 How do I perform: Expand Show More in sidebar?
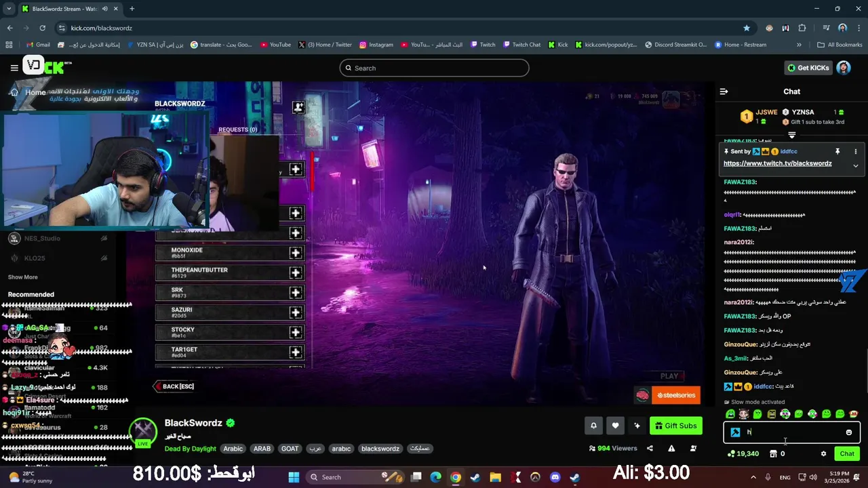click(22, 277)
